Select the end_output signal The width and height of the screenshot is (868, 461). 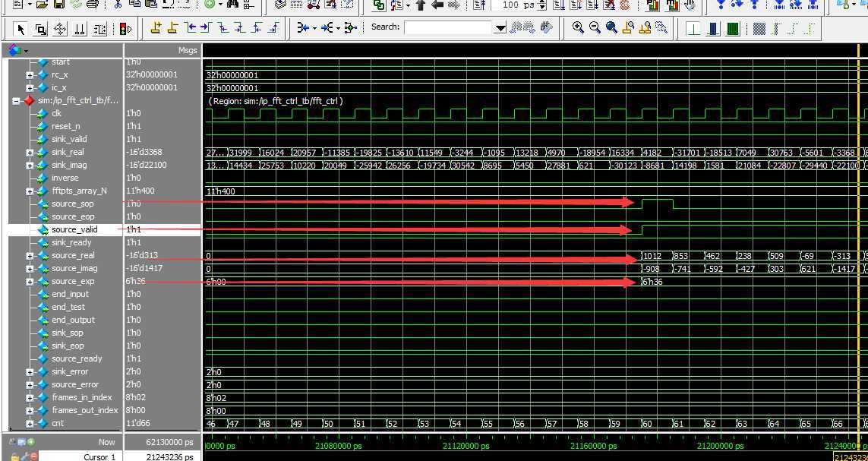73,320
